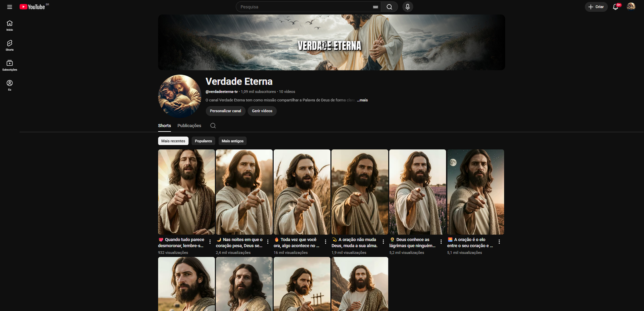
Task: Open Subscrições in the sidebar
Action: [10, 65]
